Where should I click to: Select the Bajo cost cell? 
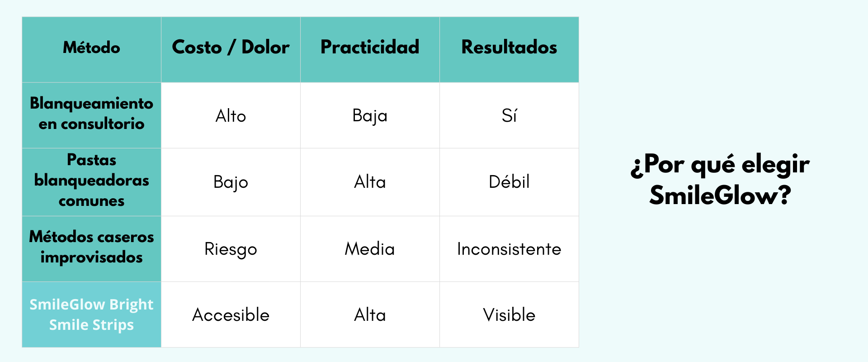[x=231, y=182]
